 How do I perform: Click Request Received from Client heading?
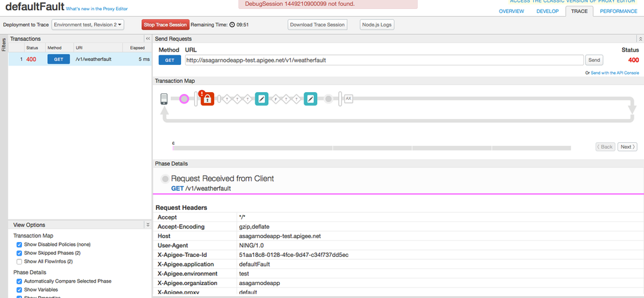pyautogui.click(x=222, y=179)
